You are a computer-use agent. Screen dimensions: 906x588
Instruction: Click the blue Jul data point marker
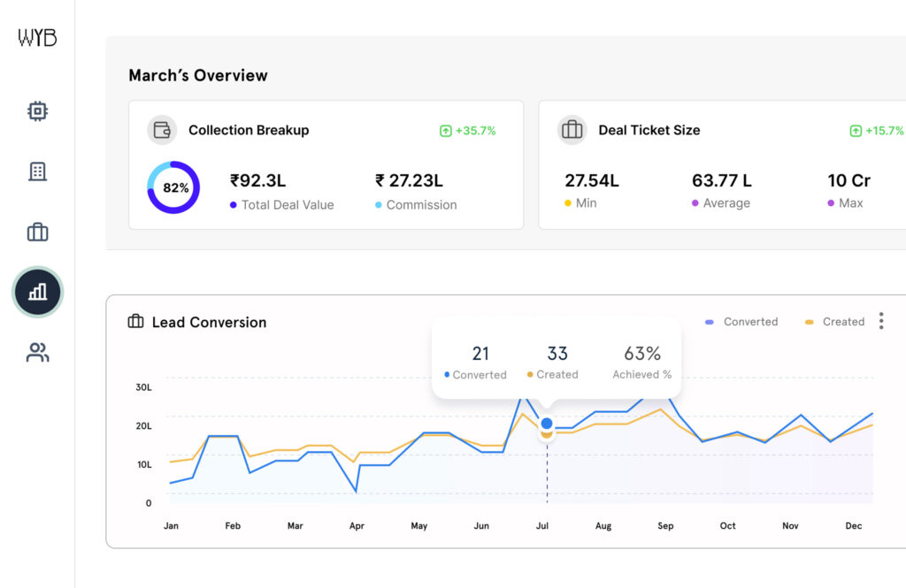point(547,424)
